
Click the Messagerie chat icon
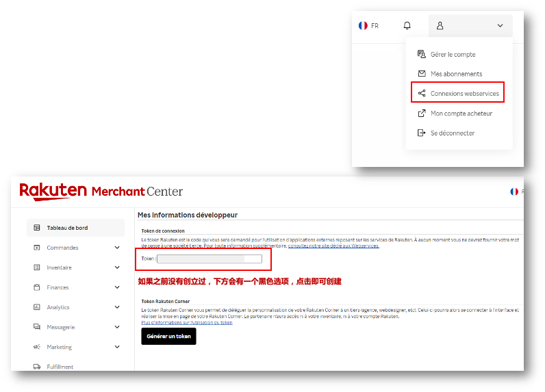[x=37, y=327]
